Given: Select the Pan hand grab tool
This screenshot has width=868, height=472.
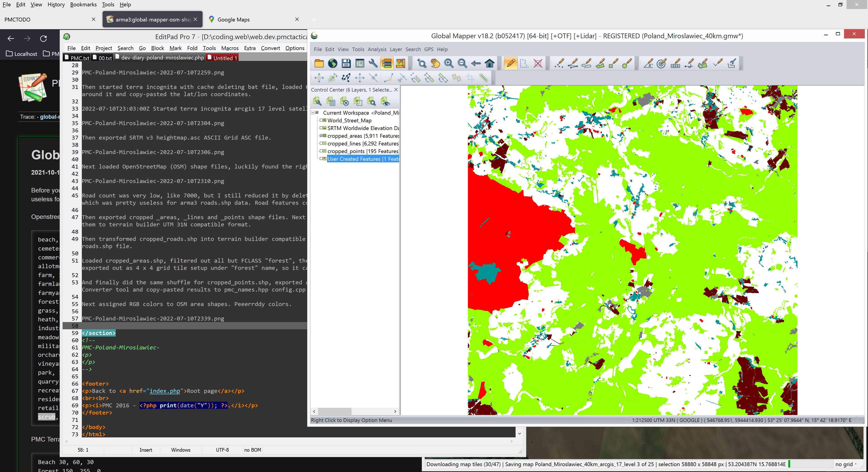Looking at the screenshot, I should tap(435, 63).
